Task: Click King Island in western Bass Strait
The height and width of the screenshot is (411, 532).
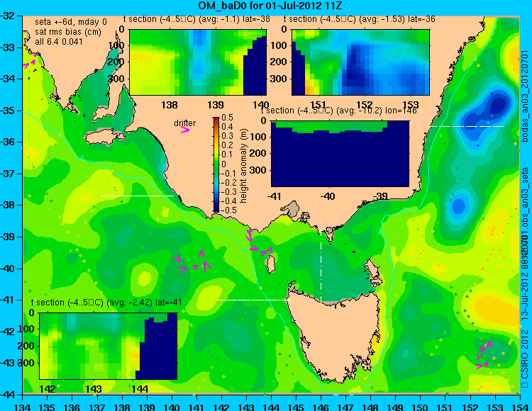Action: (x=270, y=264)
